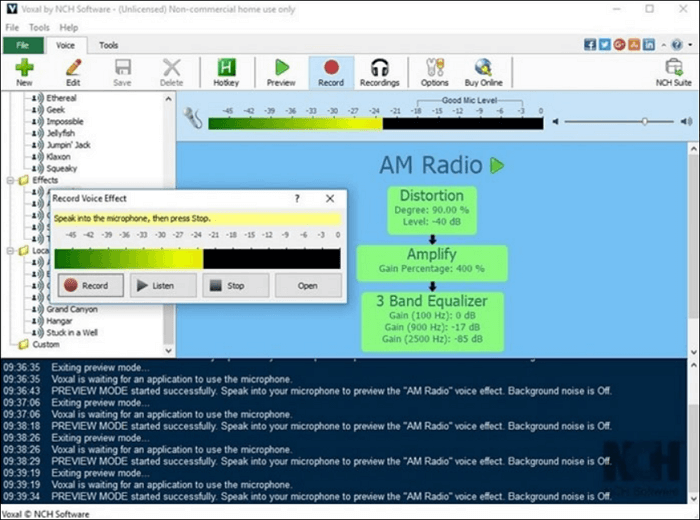Select the Squeaky voice
Screen dimensions: 700x520
pyautogui.click(x=62, y=168)
